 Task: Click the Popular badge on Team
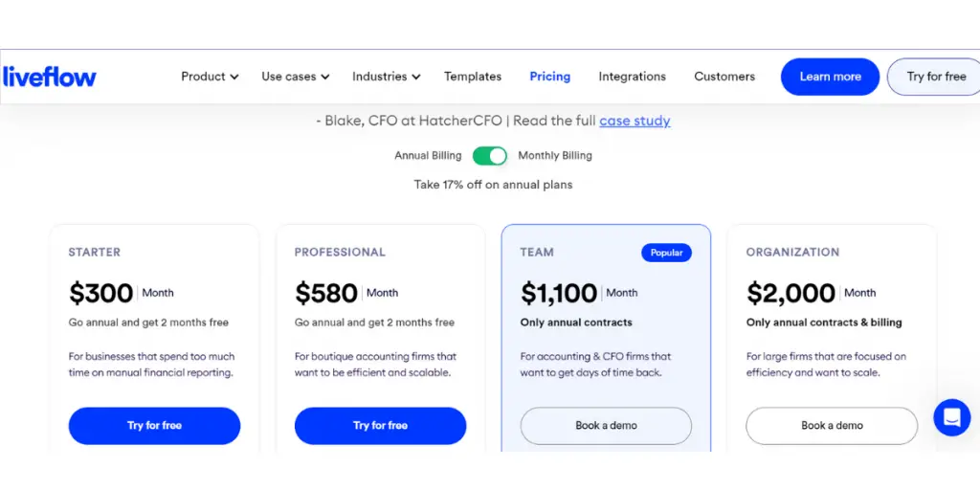point(666,253)
